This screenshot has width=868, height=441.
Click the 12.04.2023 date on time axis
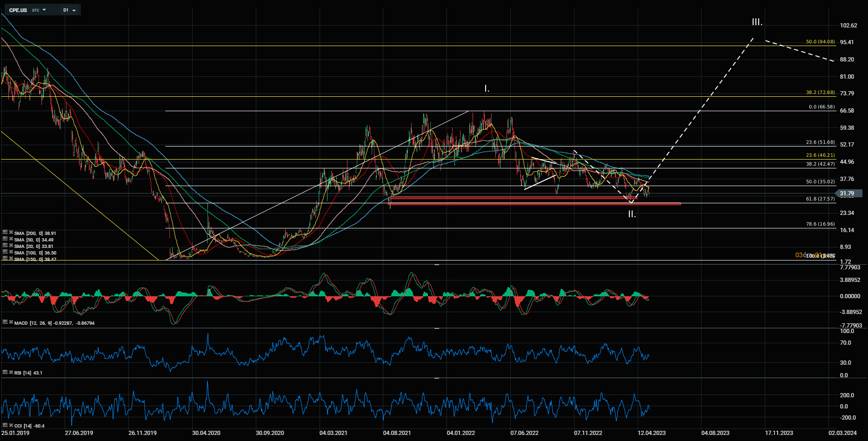point(652,433)
